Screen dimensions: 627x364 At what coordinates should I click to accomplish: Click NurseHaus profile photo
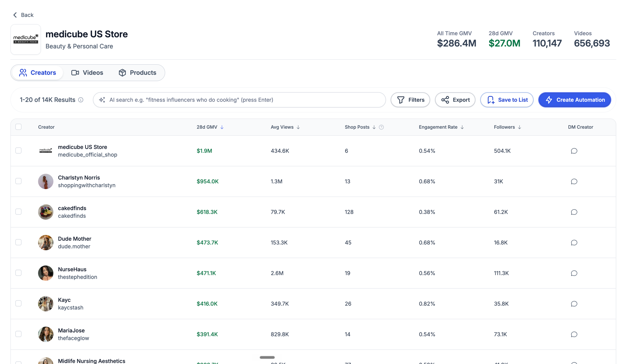point(46,273)
